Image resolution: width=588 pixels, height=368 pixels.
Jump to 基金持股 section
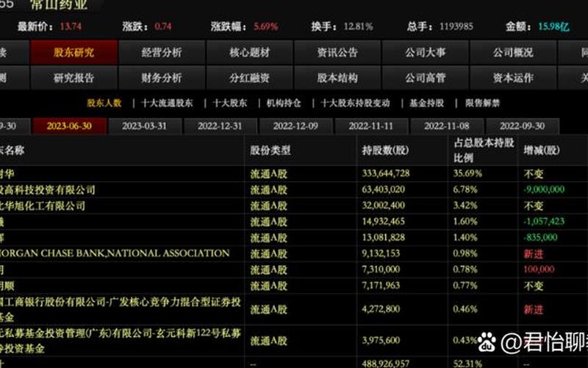[427, 103]
